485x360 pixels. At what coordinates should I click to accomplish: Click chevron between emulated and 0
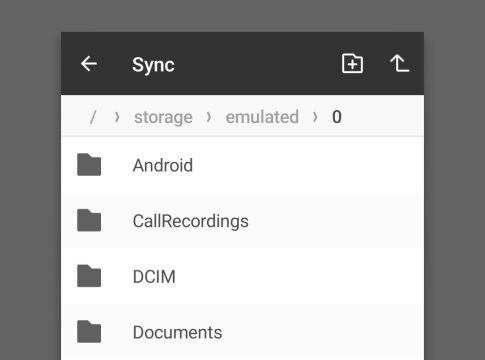pyautogui.click(x=315, y=117)
